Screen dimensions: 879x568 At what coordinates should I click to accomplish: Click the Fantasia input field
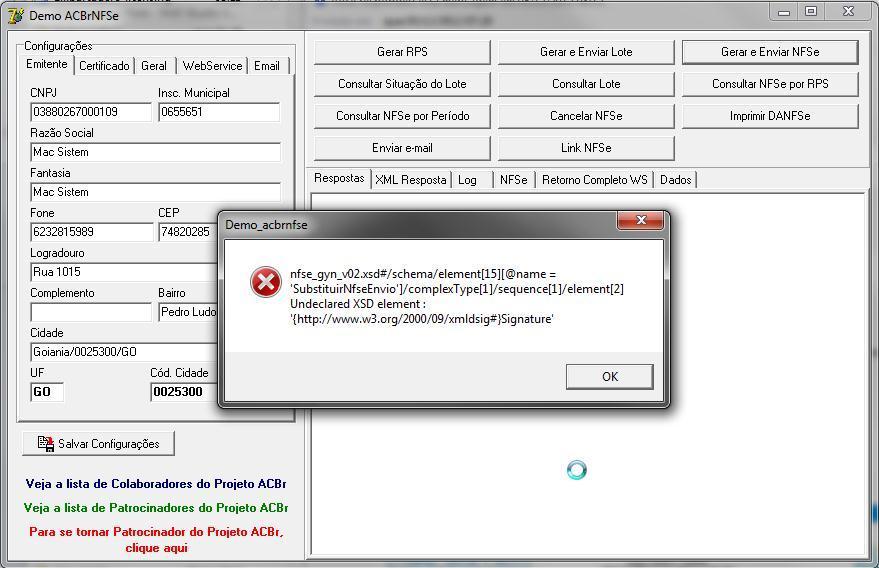(155, 192)
